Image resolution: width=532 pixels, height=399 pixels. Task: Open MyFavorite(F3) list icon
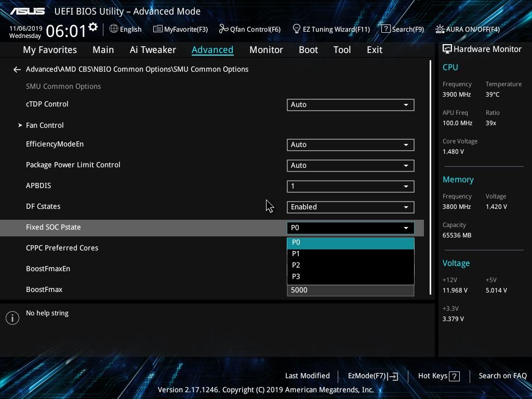click(157, 29)
